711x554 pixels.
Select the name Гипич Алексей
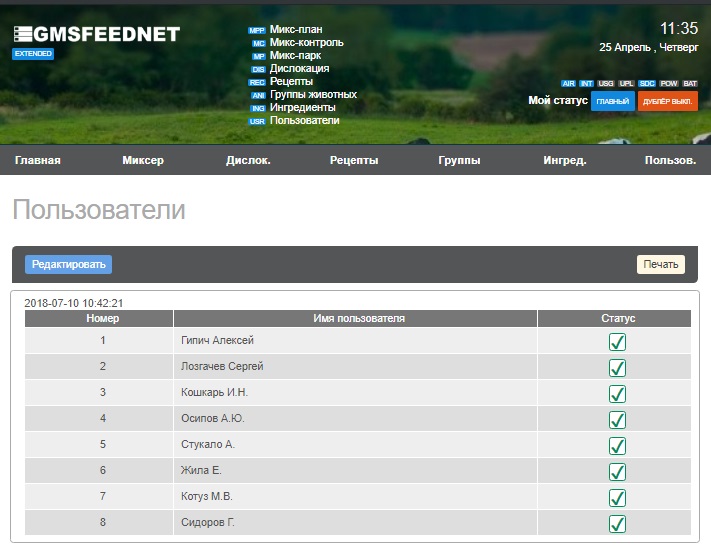217,340
